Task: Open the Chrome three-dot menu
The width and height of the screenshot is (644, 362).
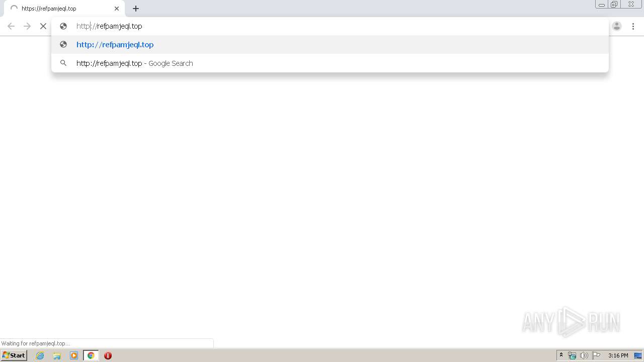Action: (x=633, y=26)
